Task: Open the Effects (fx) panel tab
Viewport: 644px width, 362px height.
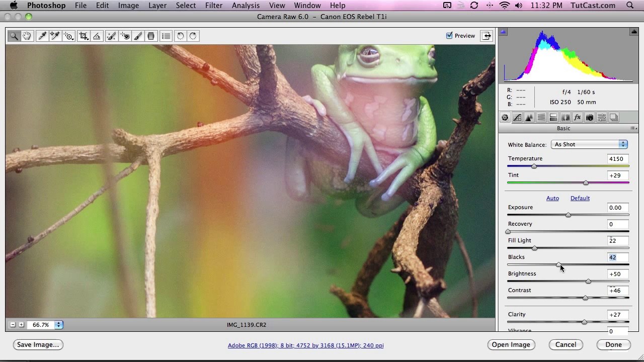Action: 578,118
